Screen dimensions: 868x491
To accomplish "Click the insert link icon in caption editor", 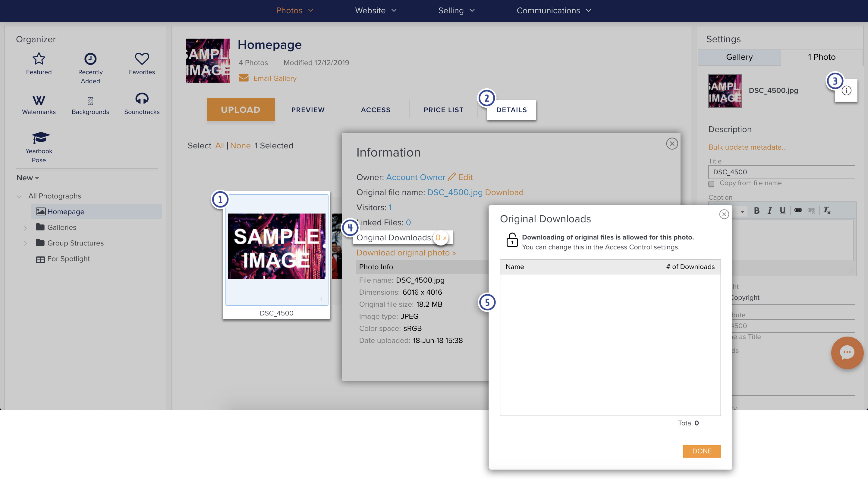I will coord(798,210).
